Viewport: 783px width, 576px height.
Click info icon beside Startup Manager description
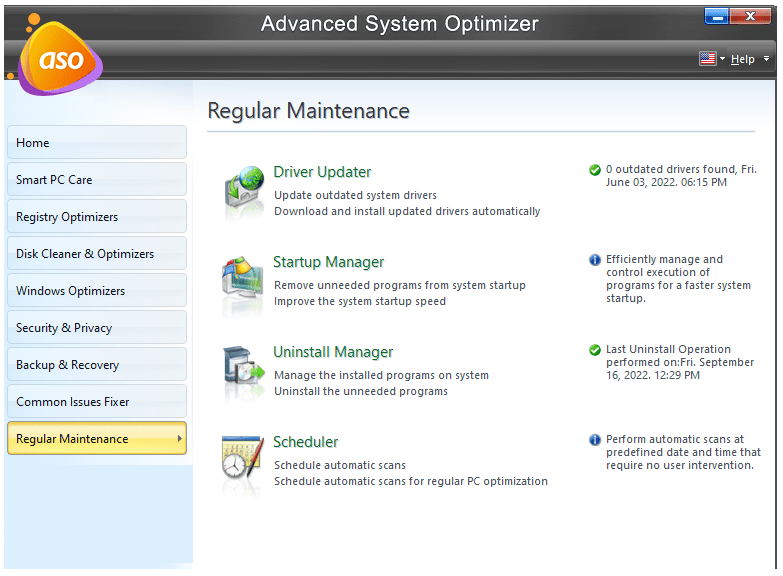point(594,260)
